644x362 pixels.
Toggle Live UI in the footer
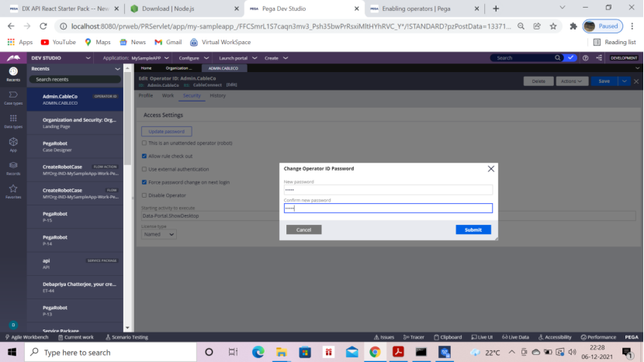point(482,337)
